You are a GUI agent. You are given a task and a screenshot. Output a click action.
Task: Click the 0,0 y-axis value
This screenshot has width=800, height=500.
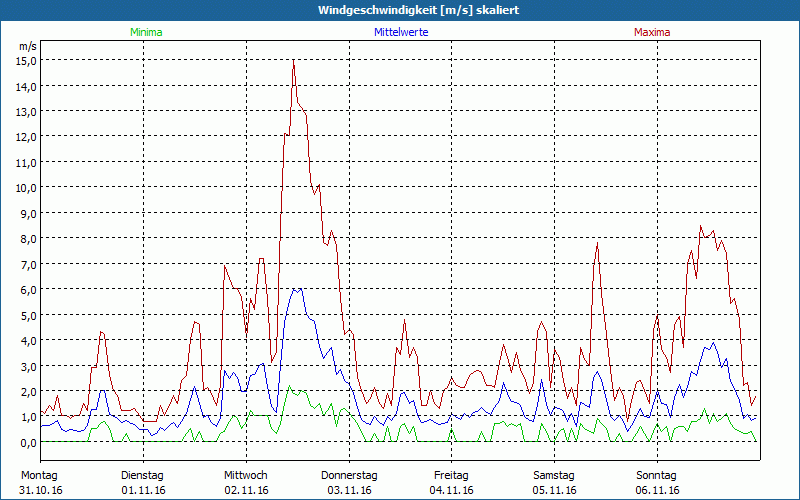(x=28, y=442)
